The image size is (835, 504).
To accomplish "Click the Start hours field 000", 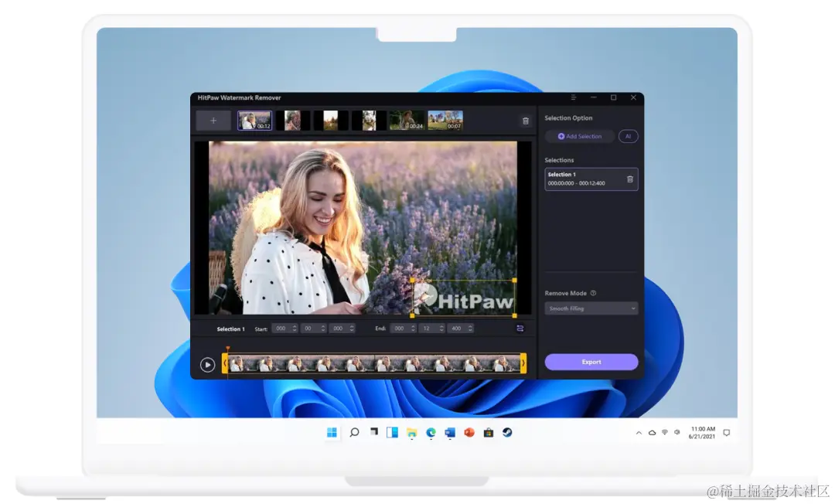I will tap(285, 329).
